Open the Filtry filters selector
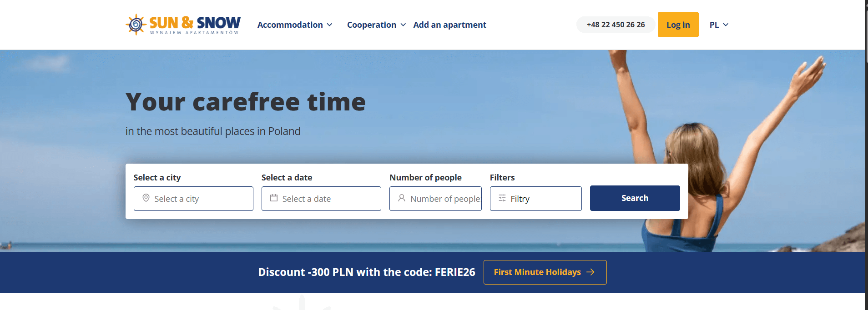The width and height of the screenshot is (868, 310). [x=536, y=199]
